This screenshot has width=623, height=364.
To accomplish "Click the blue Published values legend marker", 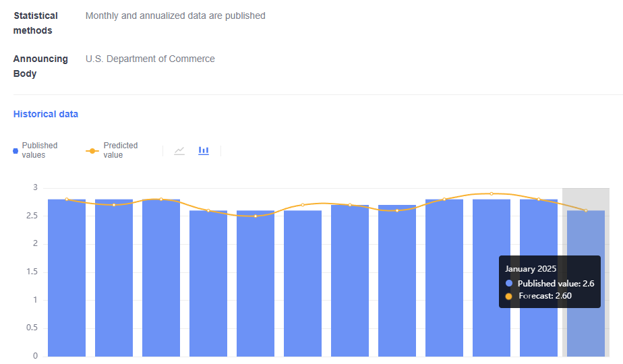I will click(x=16, y=151).
